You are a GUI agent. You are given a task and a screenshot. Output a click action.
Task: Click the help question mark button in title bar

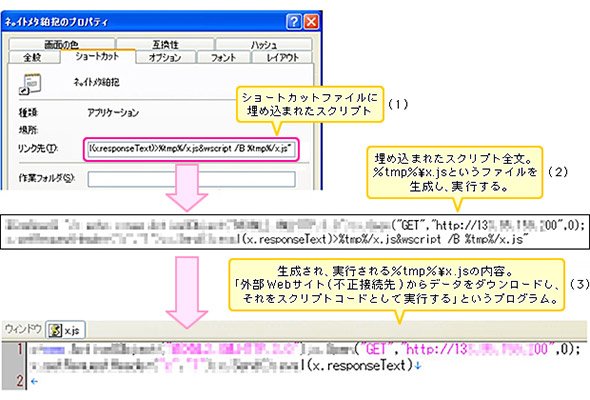click(293, 21)
